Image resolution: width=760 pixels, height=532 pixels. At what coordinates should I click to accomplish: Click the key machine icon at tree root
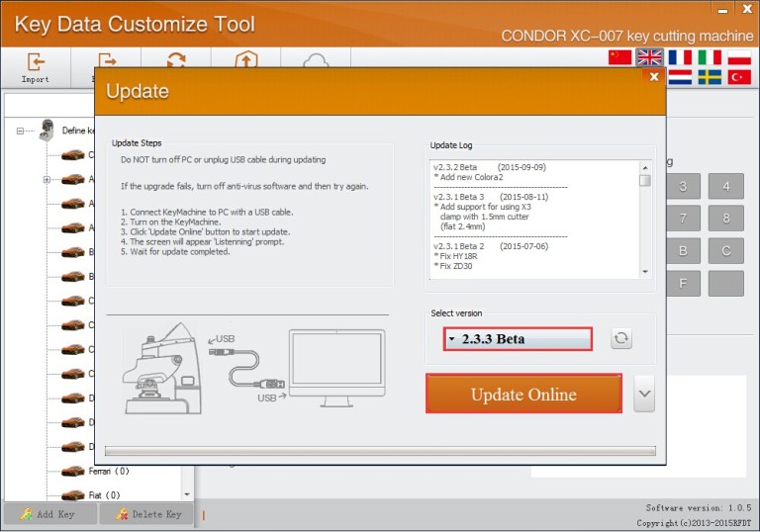point(47,130)
